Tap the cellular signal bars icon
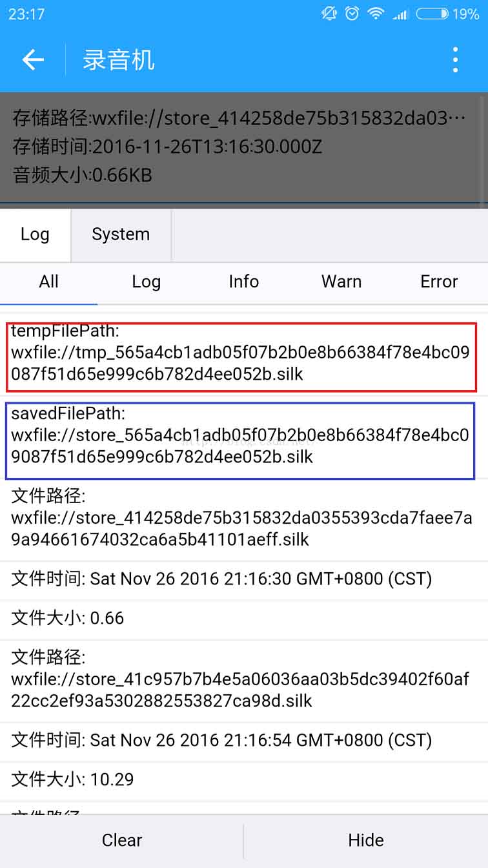Screen dimensions: 488x868 401,14
